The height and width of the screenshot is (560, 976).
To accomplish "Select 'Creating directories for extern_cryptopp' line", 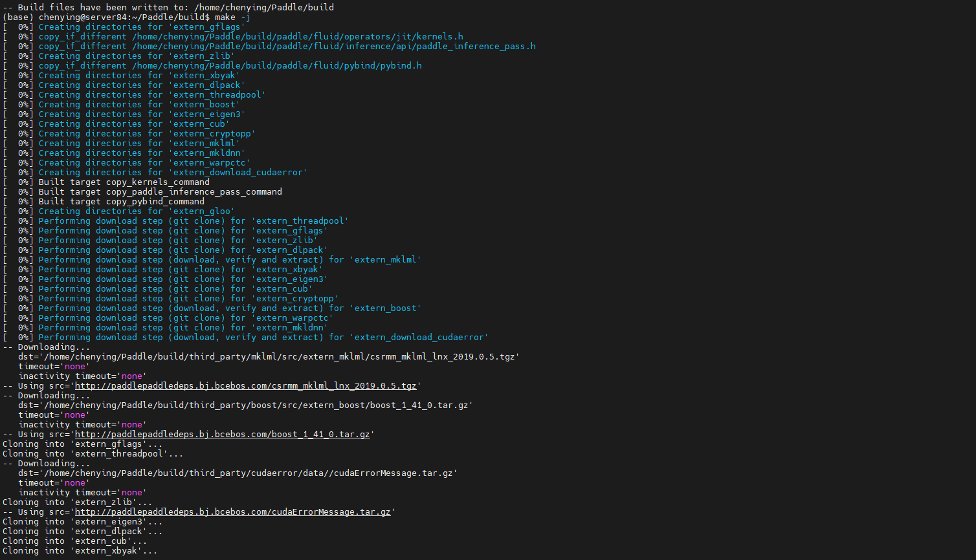I will click(129, 133).
